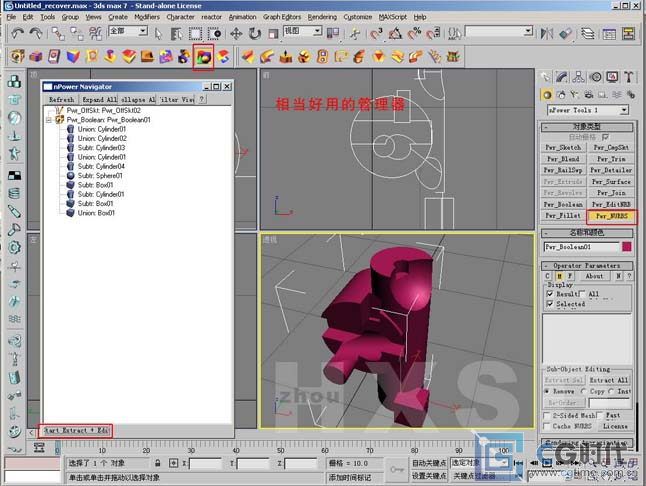Image resolution: width=646 pixels, height=486 pixels.
Task: Click the Mirror Selected Objects tool
Action: tap(547, 33)
